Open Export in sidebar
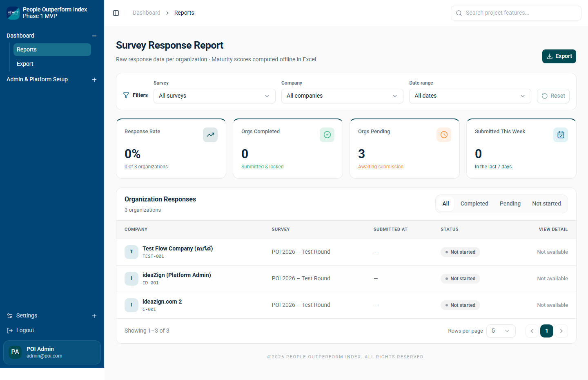 52,64
